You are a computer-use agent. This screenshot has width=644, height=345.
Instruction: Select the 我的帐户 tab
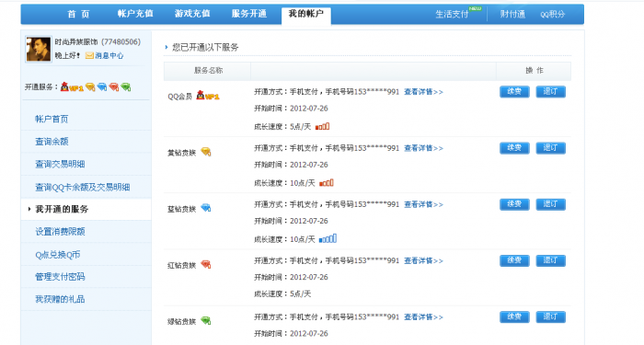pos(306,15)
